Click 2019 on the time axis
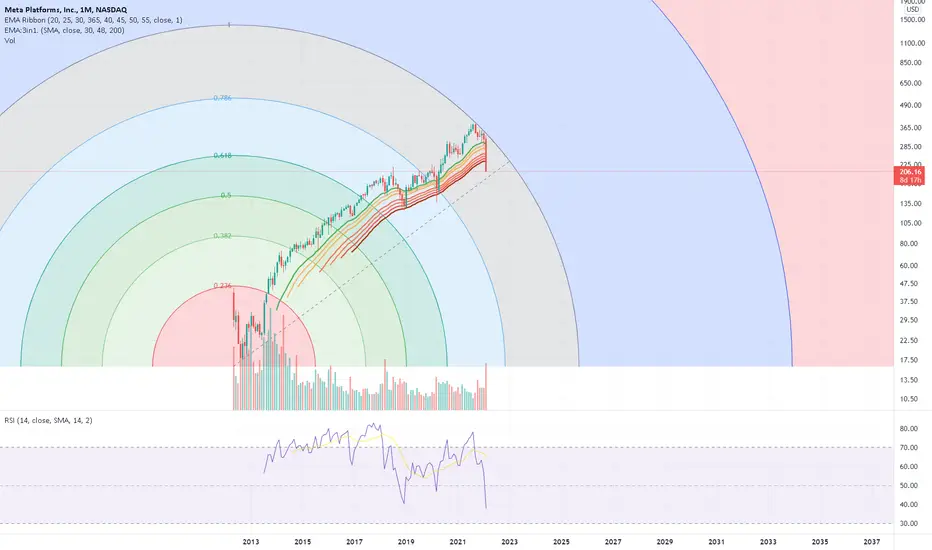932x550 pixels. point(406,542)
